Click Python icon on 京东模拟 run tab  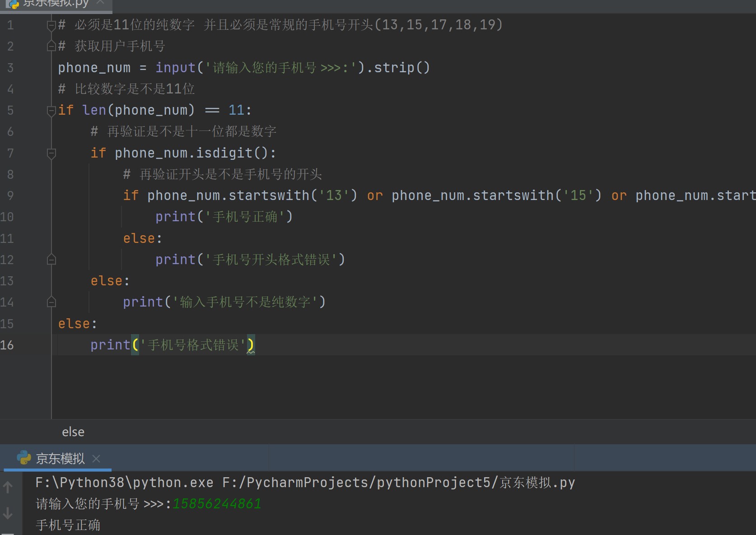tap(23, 458)
